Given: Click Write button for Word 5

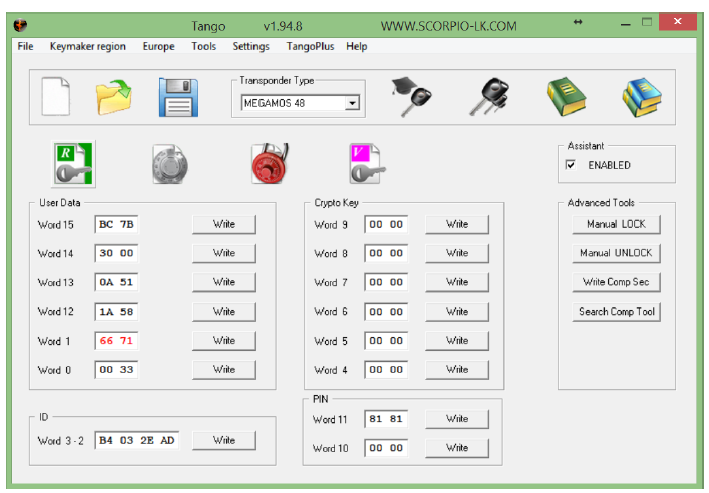Looking at the screenshot, I should pos(457,341).
